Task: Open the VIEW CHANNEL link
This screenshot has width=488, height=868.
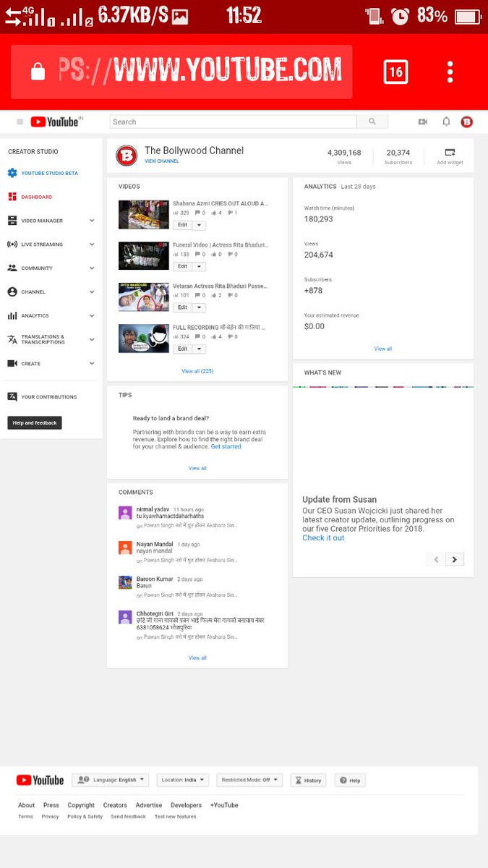Action: (162, 161)
